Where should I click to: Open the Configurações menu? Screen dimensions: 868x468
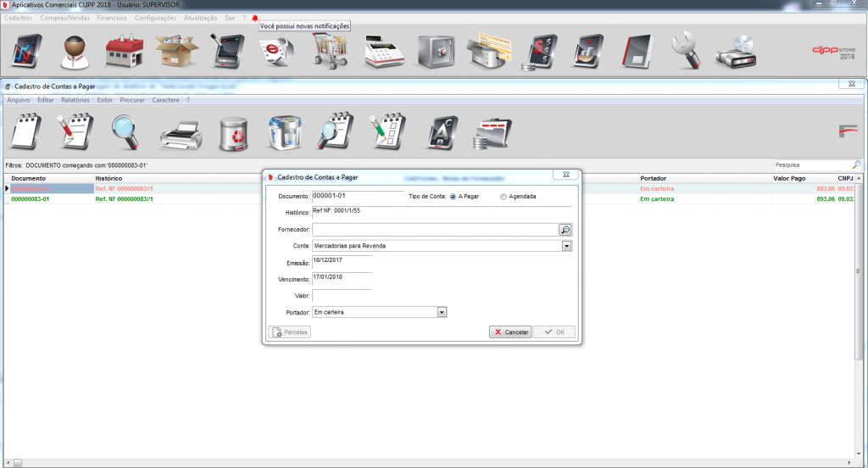point(155,18)
